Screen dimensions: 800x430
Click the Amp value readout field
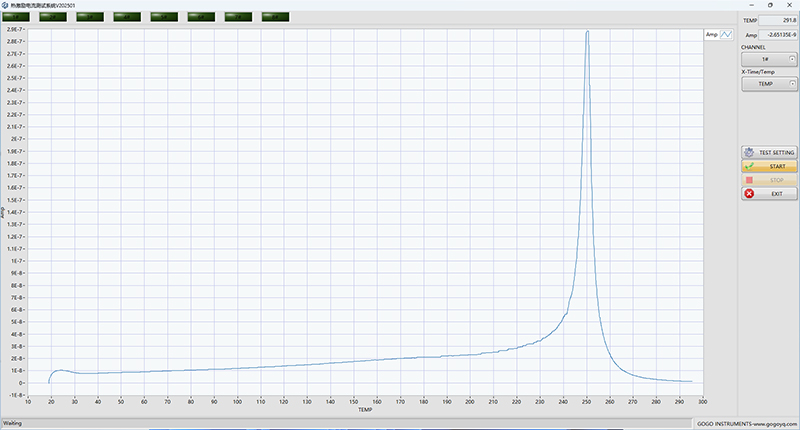pos(776,35)
